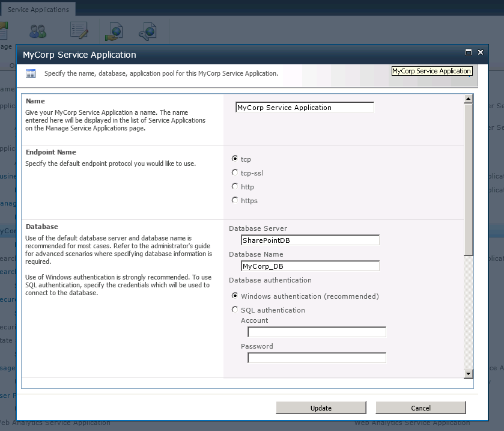
Task: Focus the Password input field
Action: (317, 358)
